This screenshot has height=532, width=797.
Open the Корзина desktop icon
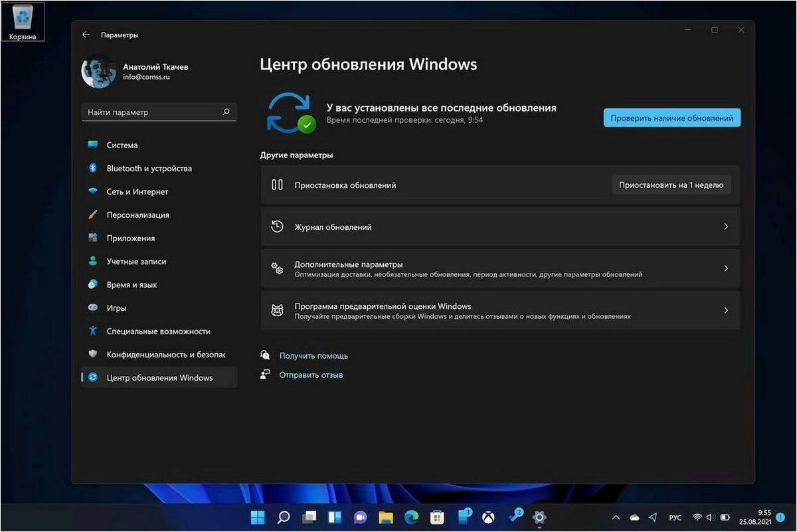pyautogui.click(x=23, y=22)
